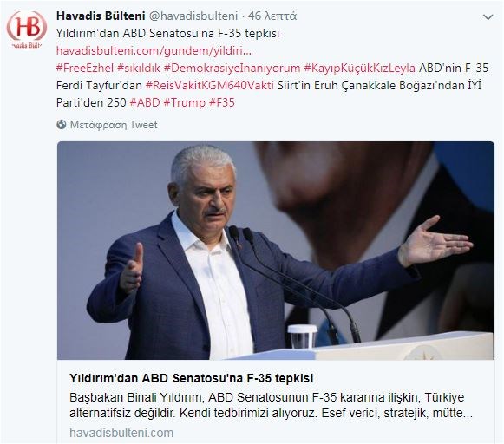Open card headline Yıldırım'dan ABD Senatosu'na F-35 tepkisi
Image resolution: width=504 pixels, height=444 pixels.
[191, 378]
